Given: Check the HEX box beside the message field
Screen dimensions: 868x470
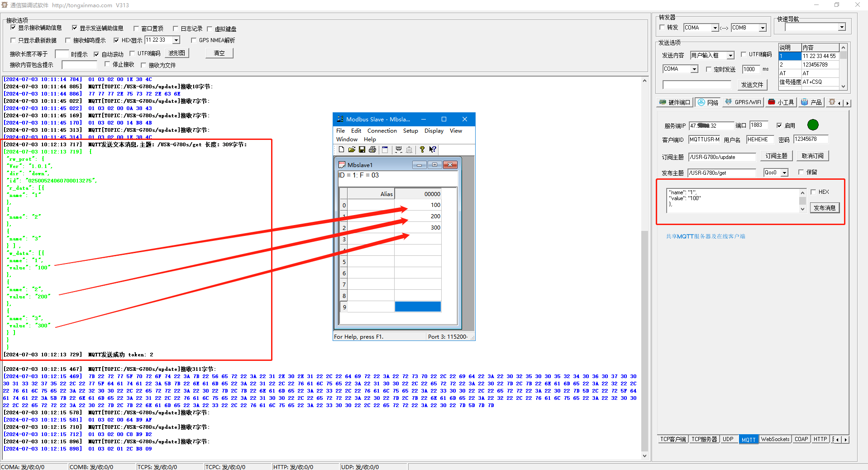Looking at the screenshot, I should coord(813,192).
